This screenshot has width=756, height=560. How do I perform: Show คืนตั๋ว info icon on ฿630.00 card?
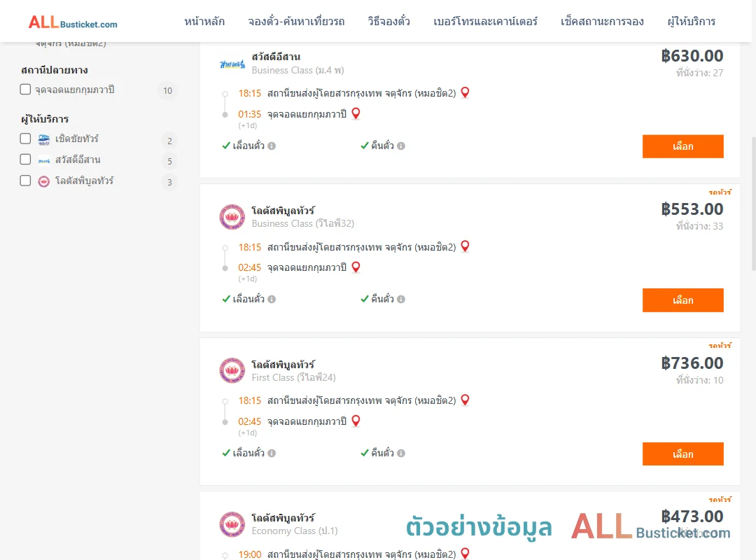(401, 146)
